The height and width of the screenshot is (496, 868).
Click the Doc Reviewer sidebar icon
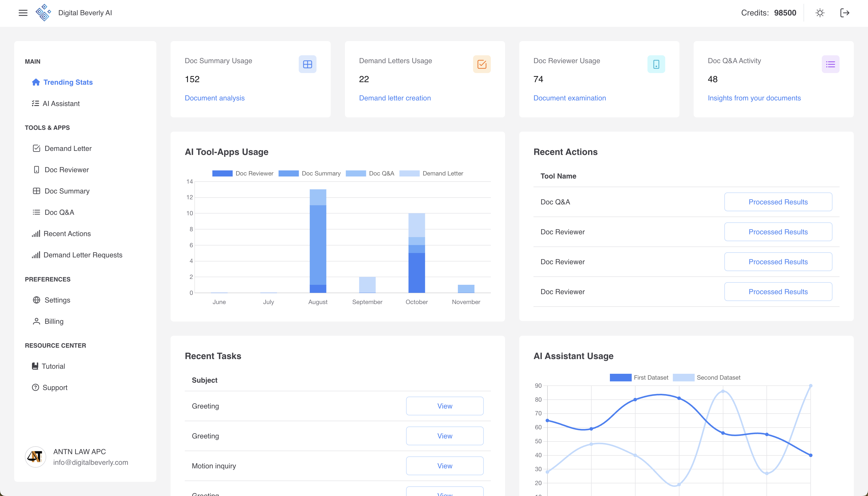pos(37,170)
